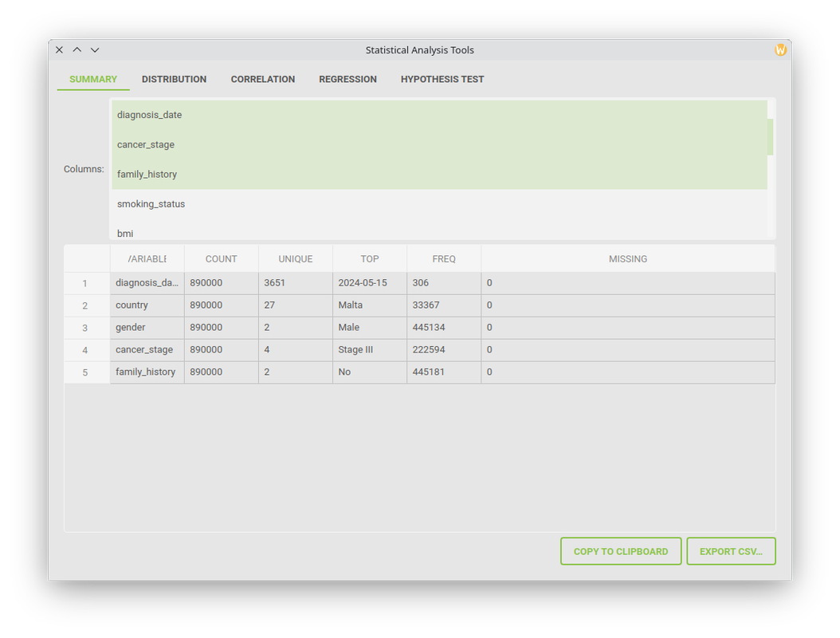Select smoking_status in the Columns list
The width and height of the screenshot is (840, 638).
point(439,203)
